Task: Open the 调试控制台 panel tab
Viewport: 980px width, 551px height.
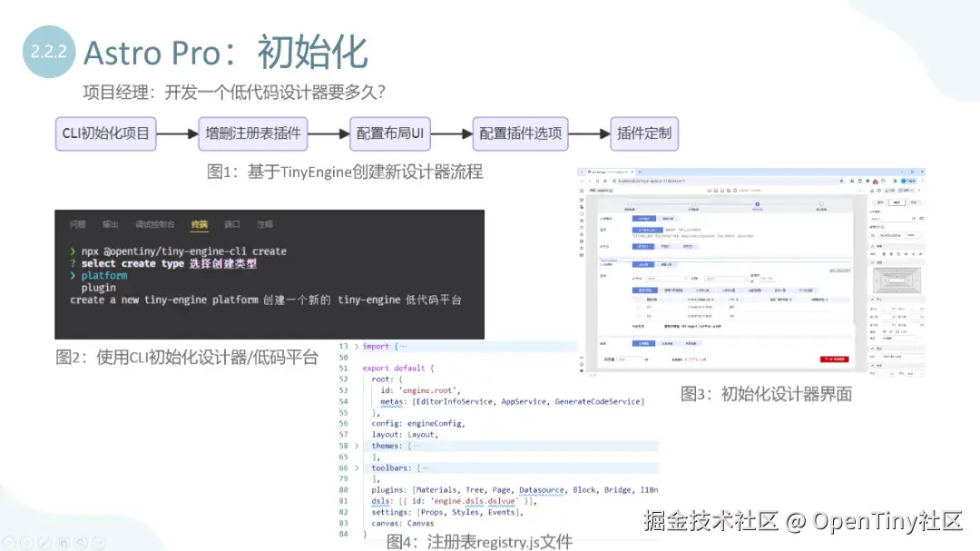Action: [x=155, y=224]
